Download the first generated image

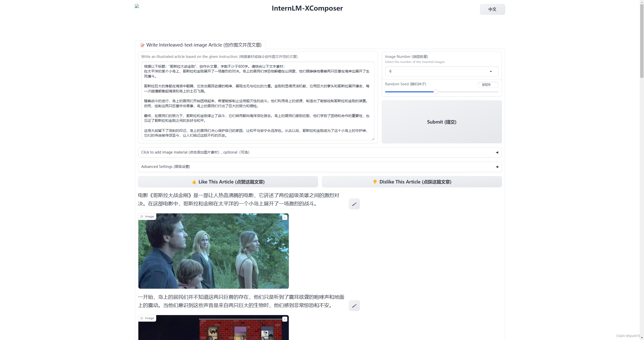coord(285,217)
